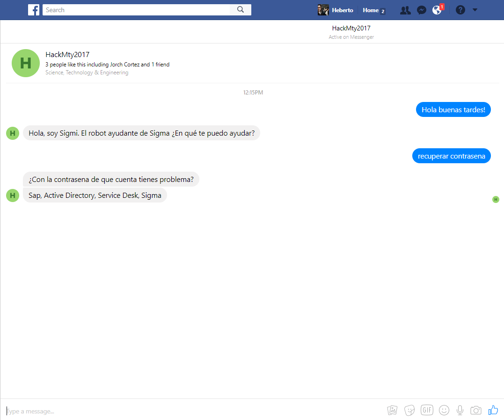The height and width of the screenshot is (420, 504).
Task: Open the Notifications globe icon
Action: click(x=437, y=10)
